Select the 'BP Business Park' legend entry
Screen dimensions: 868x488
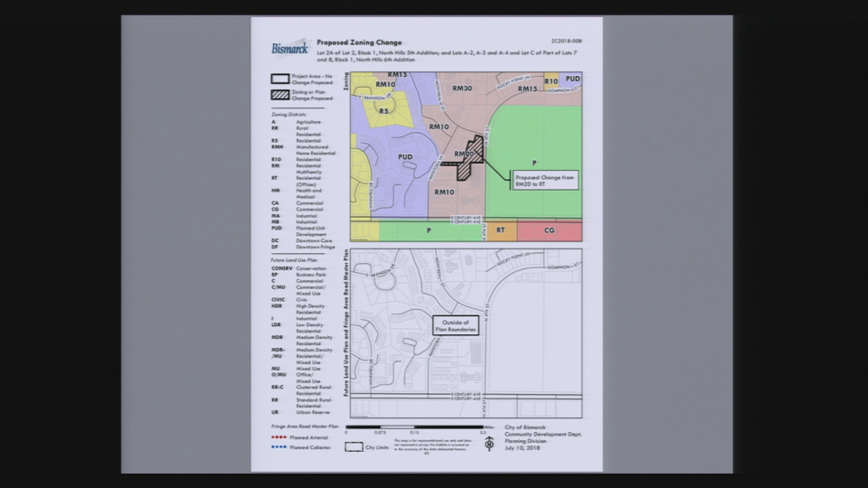click(298, 275)
